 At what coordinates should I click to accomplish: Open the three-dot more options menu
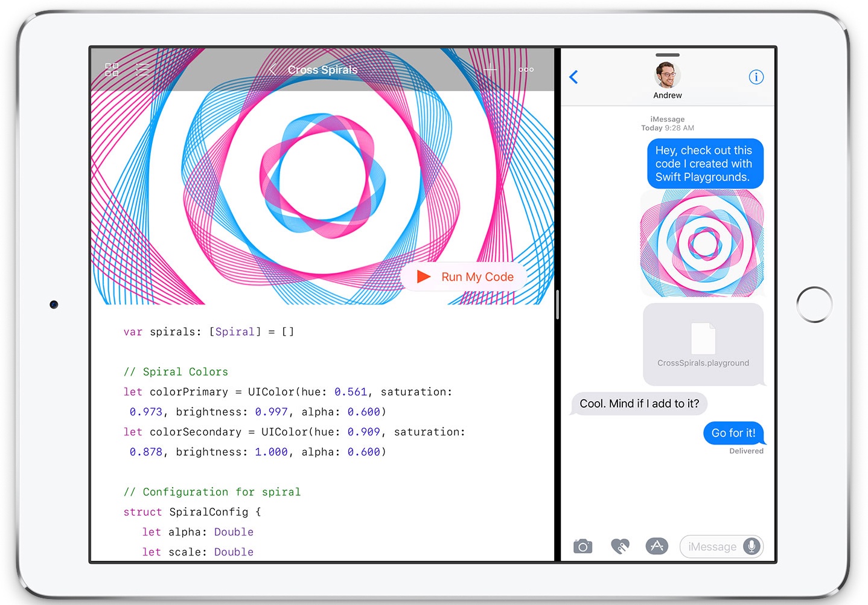pyautogui.click(x=526, y=69)
